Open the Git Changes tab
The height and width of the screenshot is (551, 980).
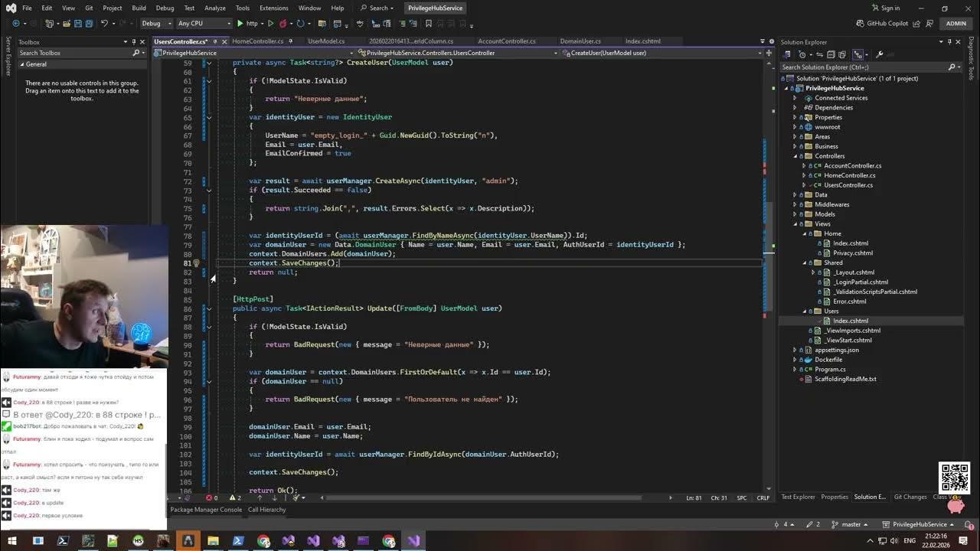(910, 497)
